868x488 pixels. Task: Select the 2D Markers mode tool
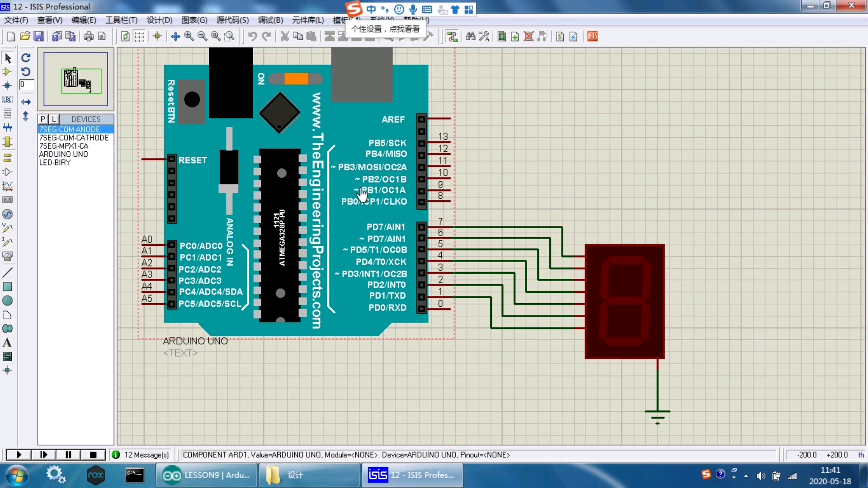click(7, 371)
